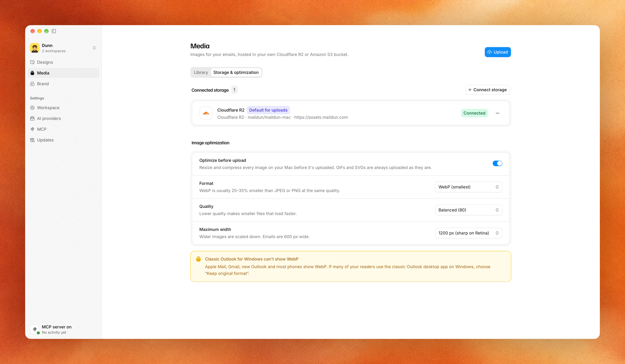Click the Cloudflare R2 storage name
625x364 pixels.
[231, 110]
